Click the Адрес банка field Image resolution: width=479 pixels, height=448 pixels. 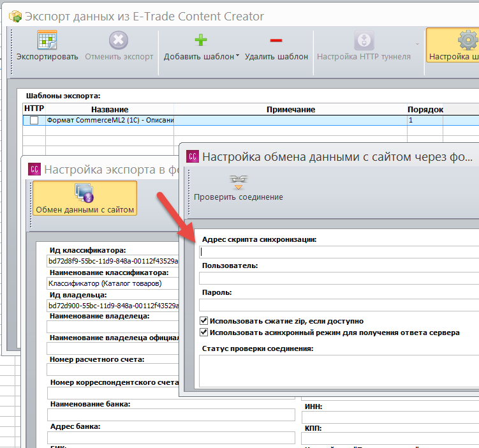tap(171, 438)
